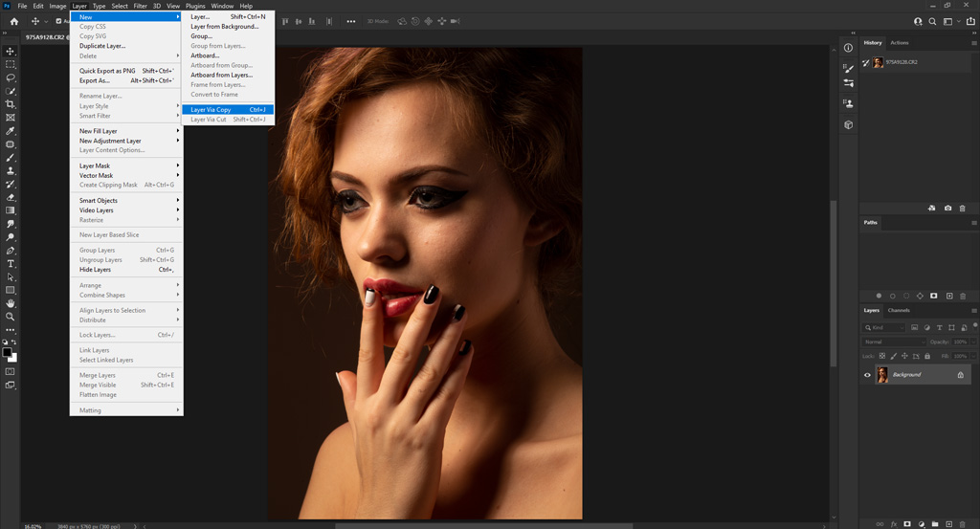Select the Gradient tool
Screen dimensions: 980x529
[x=10, y=210]
